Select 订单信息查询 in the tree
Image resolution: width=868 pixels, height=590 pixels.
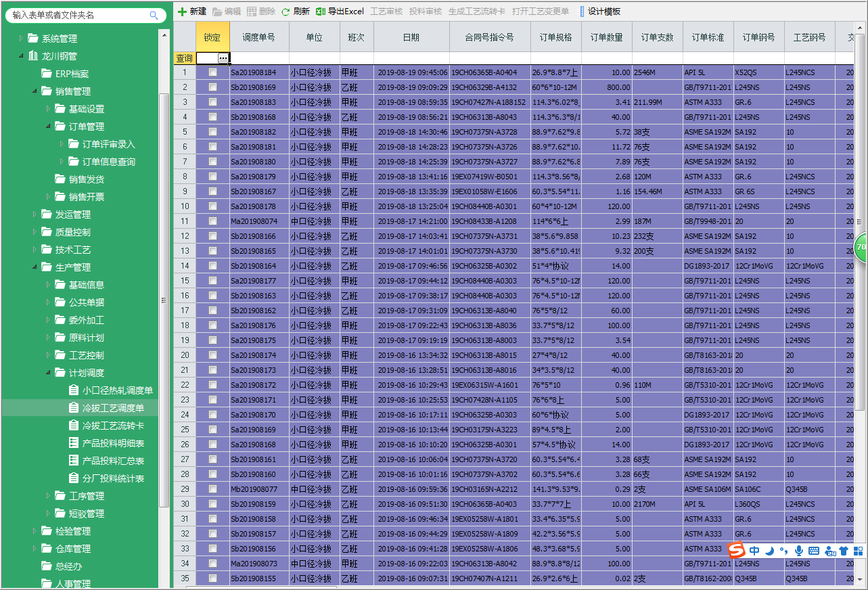[x=109, y=162]
